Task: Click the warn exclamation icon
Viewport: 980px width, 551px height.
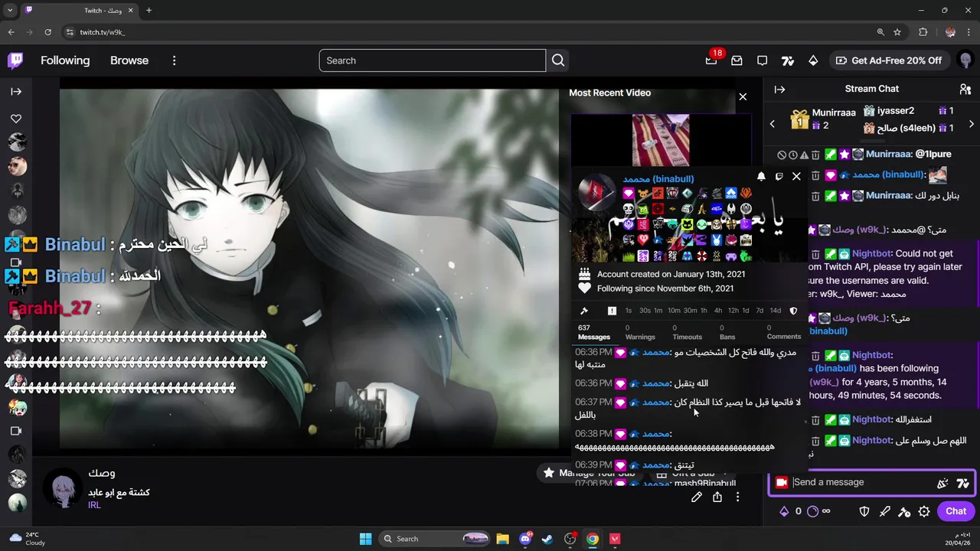Action: pyautogui.click(x=612, y=311)
